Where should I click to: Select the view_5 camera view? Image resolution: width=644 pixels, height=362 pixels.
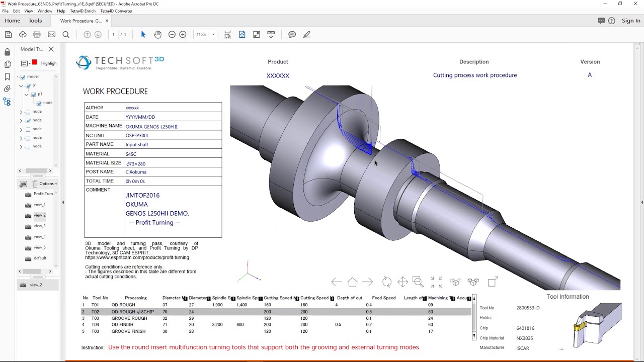40,247
